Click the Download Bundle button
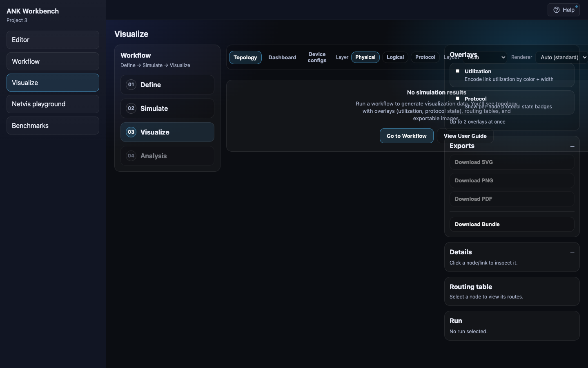The height and width of the screenshot is (368, 588). point(512,224)
